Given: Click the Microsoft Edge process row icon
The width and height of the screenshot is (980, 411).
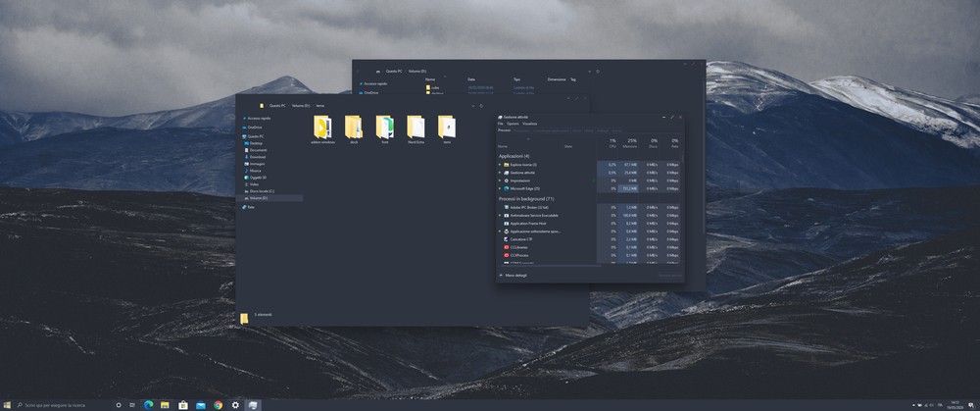Looking at the screenshot, I should pos(507,188).
